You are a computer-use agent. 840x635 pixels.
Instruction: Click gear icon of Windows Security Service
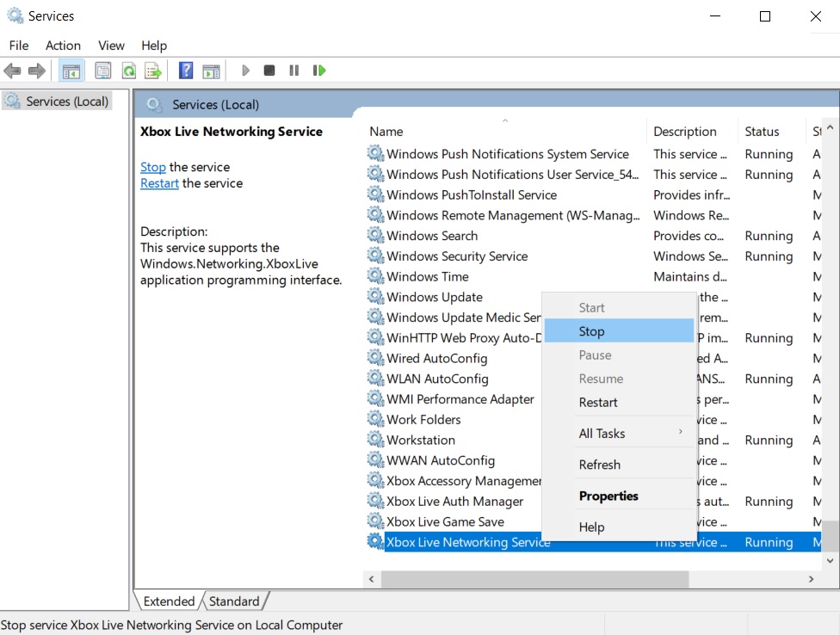coord(375,256)
